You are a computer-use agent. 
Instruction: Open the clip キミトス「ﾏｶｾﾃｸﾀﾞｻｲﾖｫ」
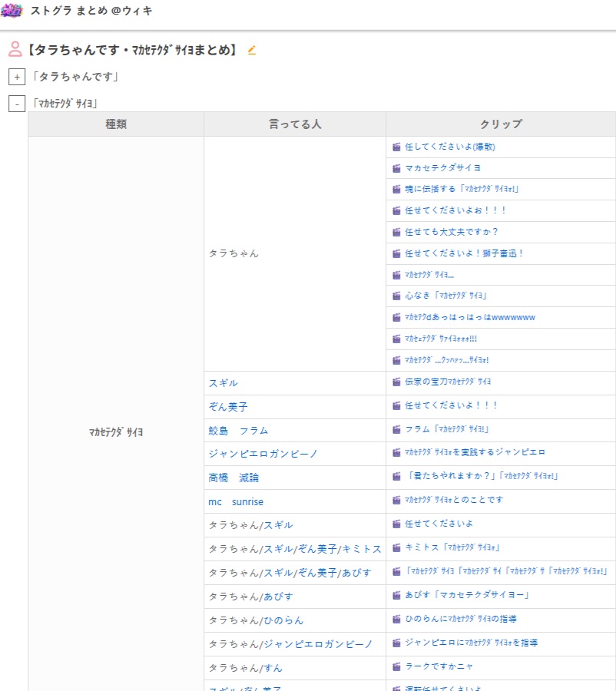click(x=452, y=547)
